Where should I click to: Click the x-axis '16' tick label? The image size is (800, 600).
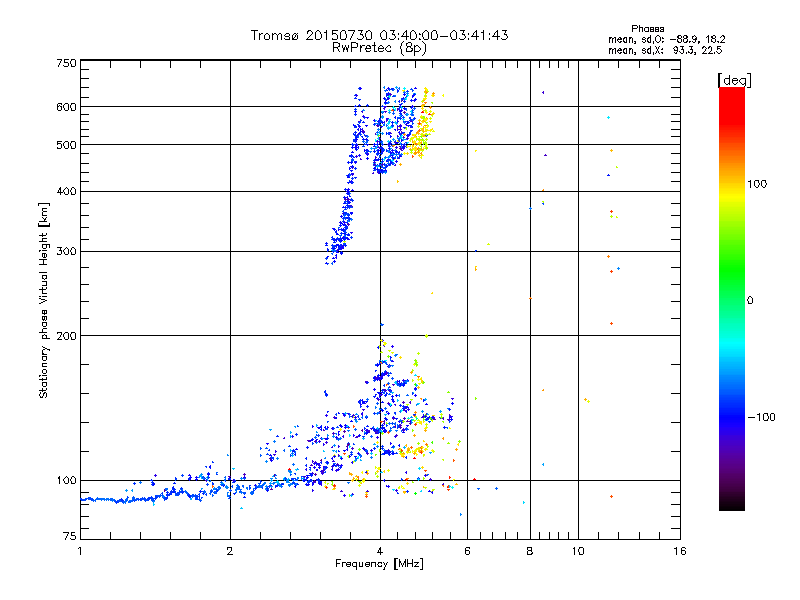coord(680,551)
